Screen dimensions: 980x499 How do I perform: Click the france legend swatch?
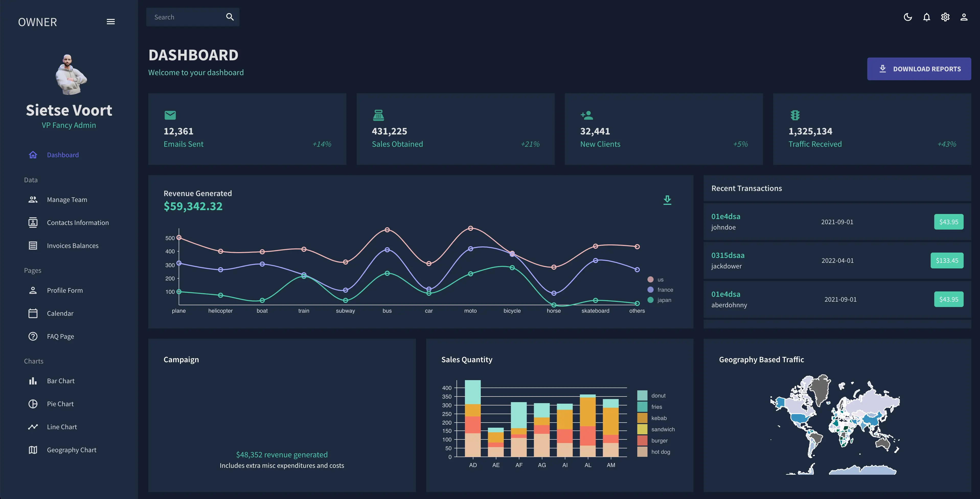point(651,290)
